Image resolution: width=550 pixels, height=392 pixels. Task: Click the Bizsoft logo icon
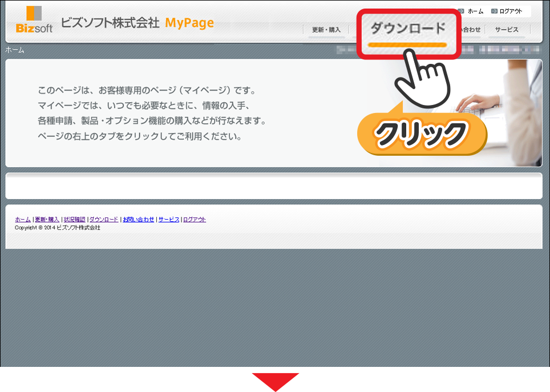[x=34, y=19]
